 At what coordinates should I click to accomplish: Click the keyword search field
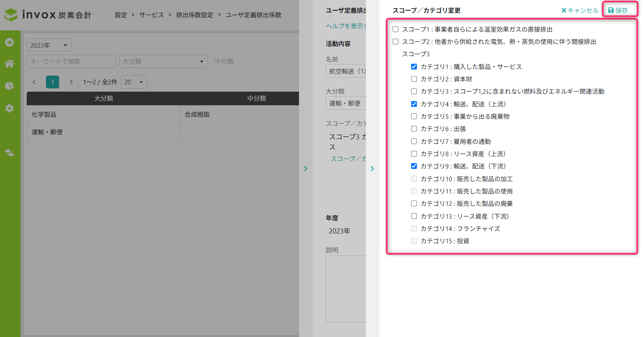71,61
